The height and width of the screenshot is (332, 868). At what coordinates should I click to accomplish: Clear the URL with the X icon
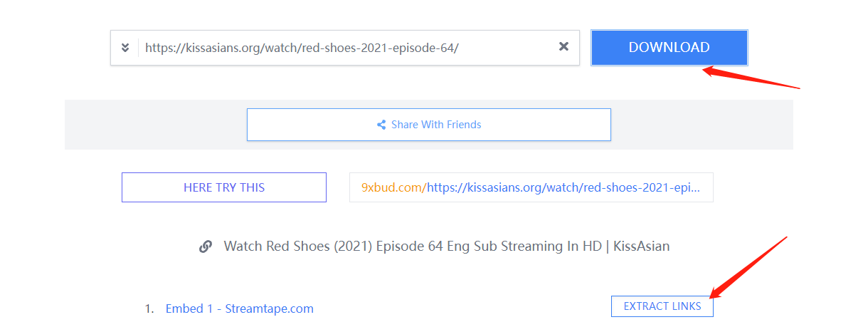563,47
